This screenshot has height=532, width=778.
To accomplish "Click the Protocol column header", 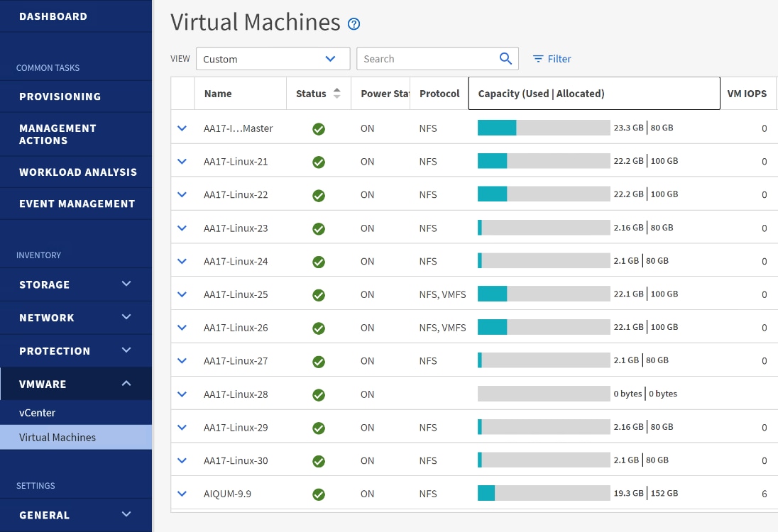I will coord(439,93).
